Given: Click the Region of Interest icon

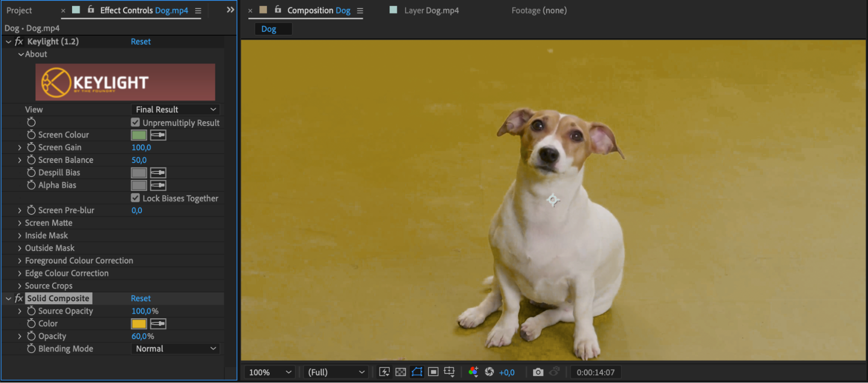Looking at the screenshot, I should point(433,372).
